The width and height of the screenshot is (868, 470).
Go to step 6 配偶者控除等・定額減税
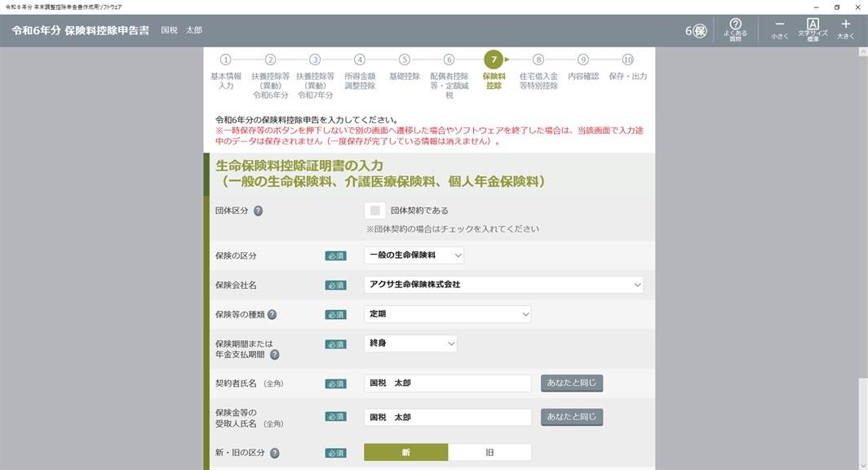(449, 77)
